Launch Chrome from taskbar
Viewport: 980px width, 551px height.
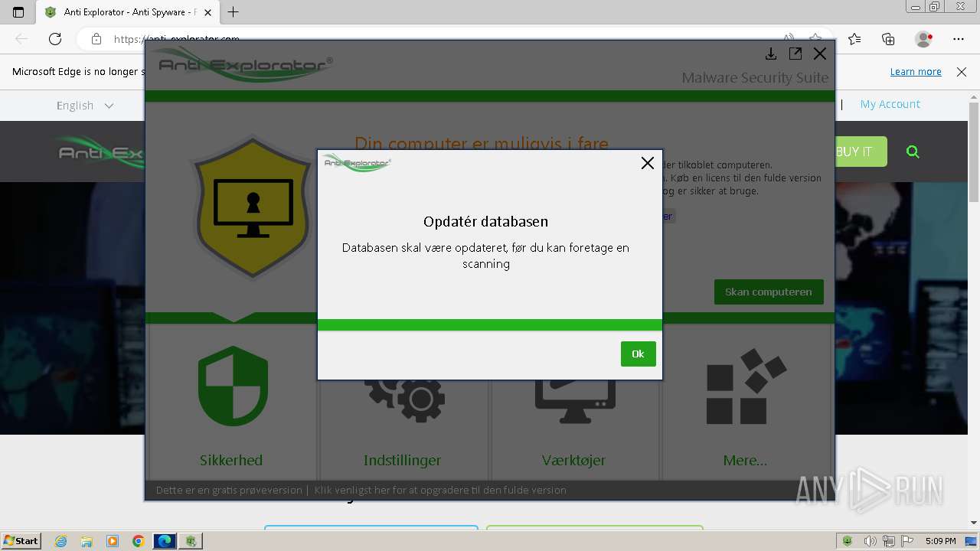click(138, 541)
